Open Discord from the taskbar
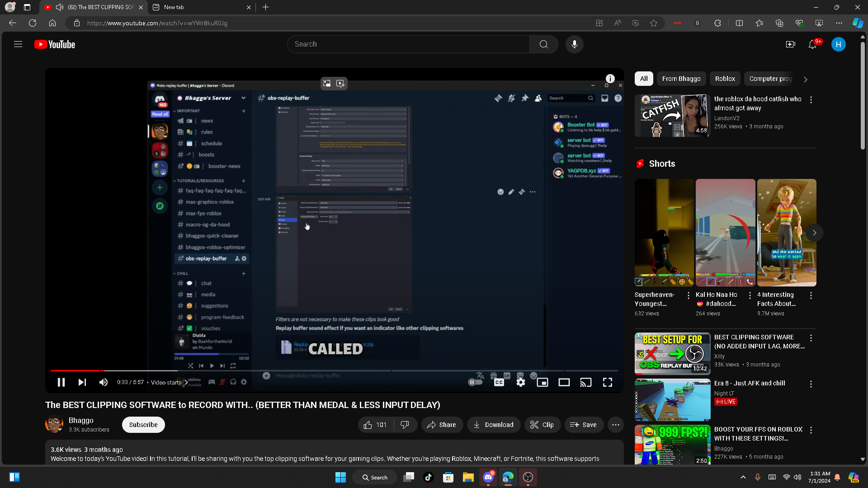 pos(488,477)
